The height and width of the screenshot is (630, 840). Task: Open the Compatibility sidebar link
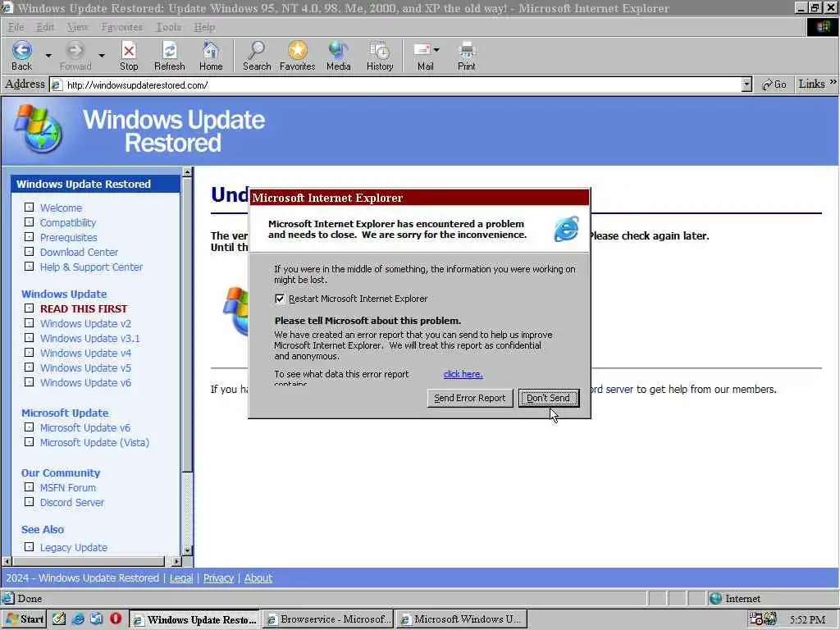[x=68, y=222]
